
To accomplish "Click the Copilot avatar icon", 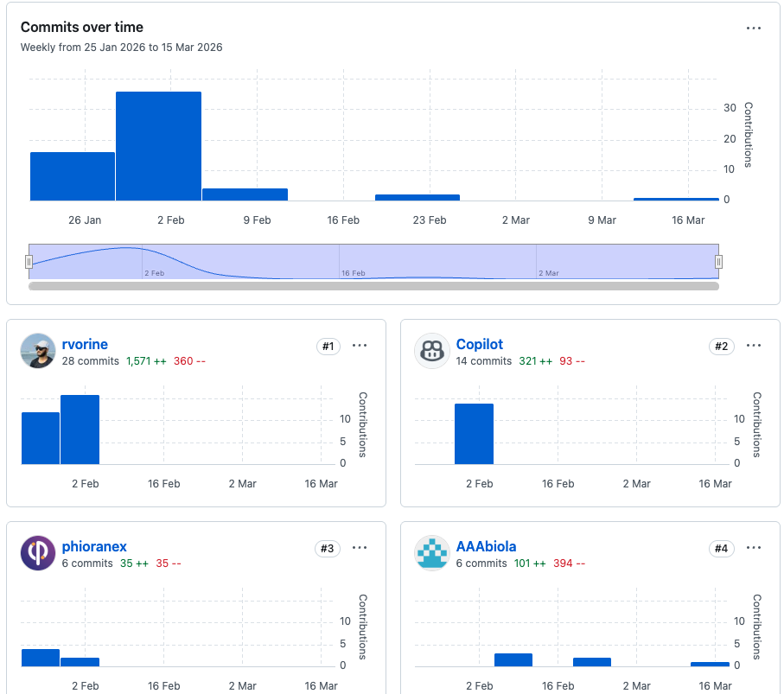I will click(x=431, y=351).
